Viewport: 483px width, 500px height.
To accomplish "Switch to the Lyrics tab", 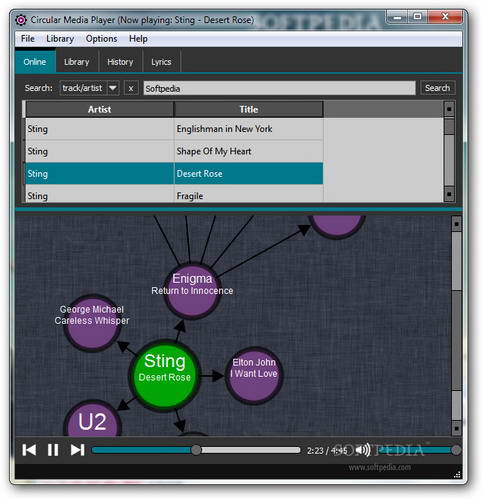I will 161,62.
